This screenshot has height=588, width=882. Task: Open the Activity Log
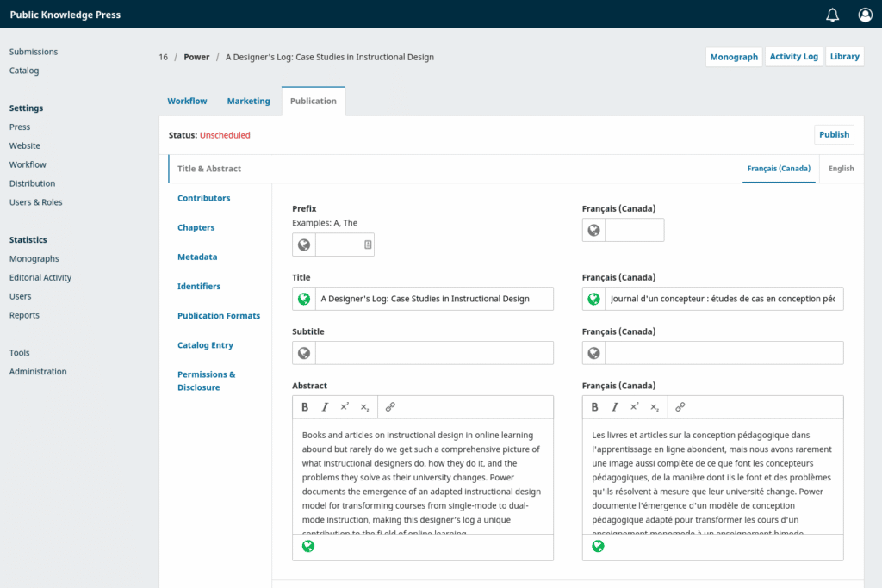[x=793, y=56]
